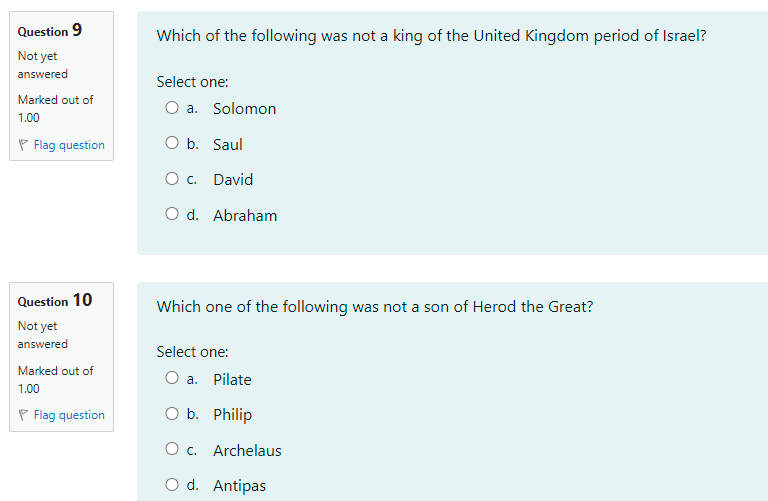This screenshot has width=768, height=501.
Task: Click the 'Question 10' heading
Action: pos(54,300)
